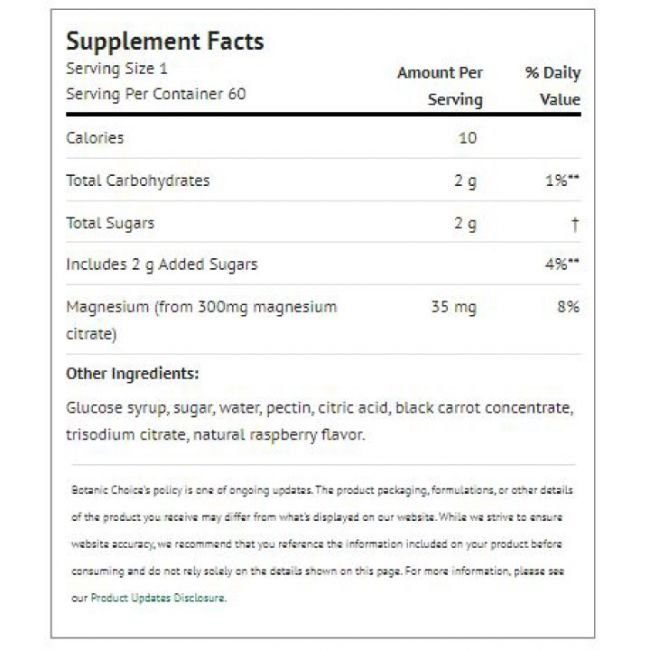Viewport: 650px width, 650px height.
Task: Click the 35 mg magnesium amount
Action: (454, 308)
